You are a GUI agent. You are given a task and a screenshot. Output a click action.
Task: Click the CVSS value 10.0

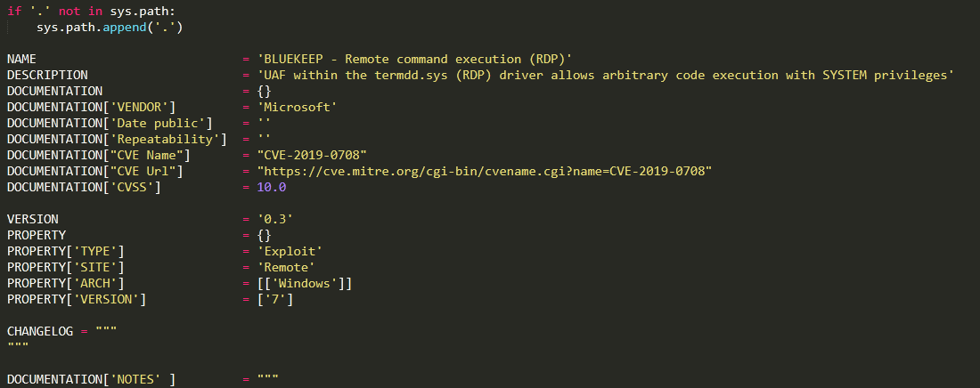coord(272,188)
